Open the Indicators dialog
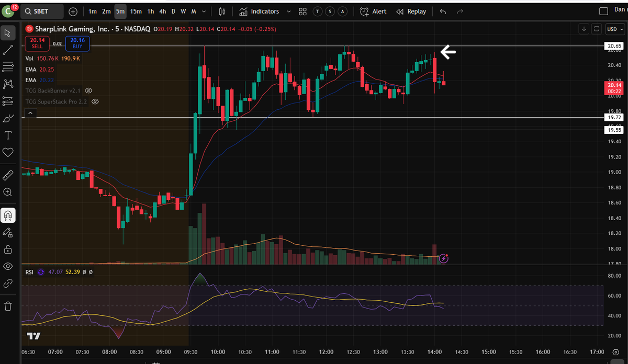 point(260,11)
